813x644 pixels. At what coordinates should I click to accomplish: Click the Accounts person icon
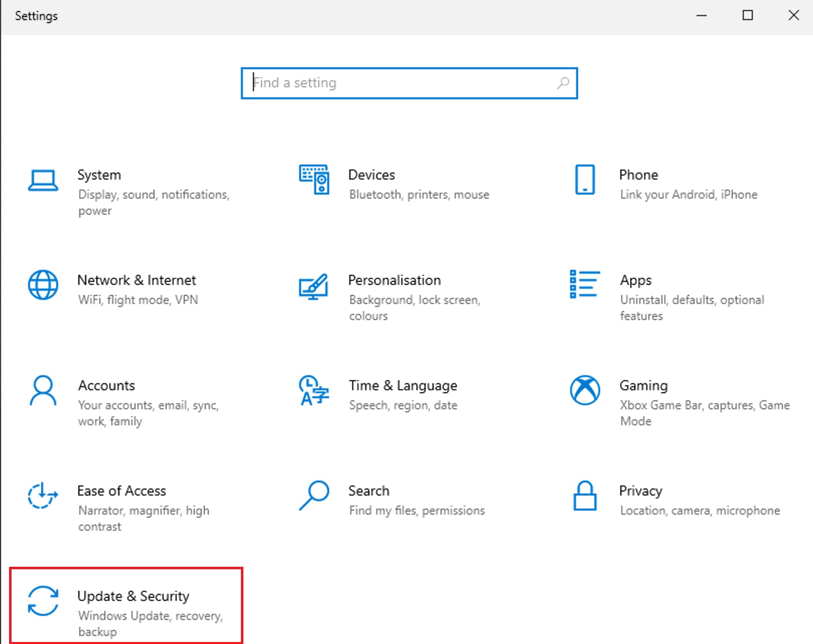point(43,390)
